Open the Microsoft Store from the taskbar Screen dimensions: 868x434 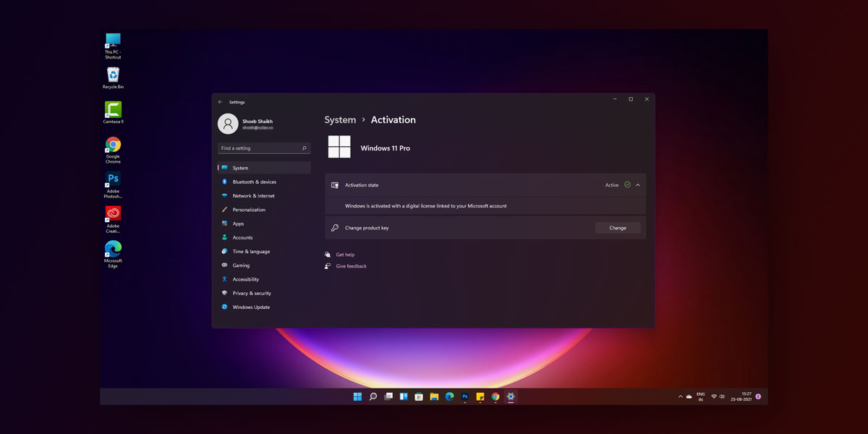tap(419, 396)
